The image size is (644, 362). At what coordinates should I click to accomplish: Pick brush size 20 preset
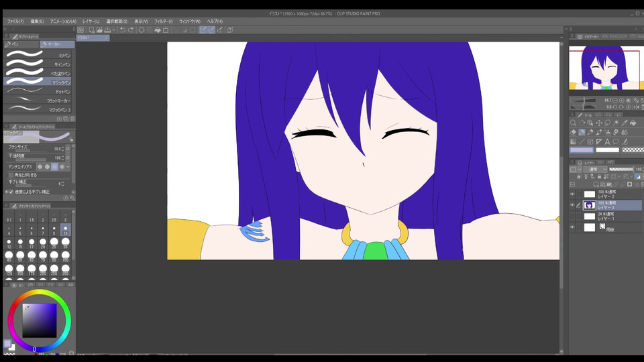pyautogui.click(x=43, y=244)
